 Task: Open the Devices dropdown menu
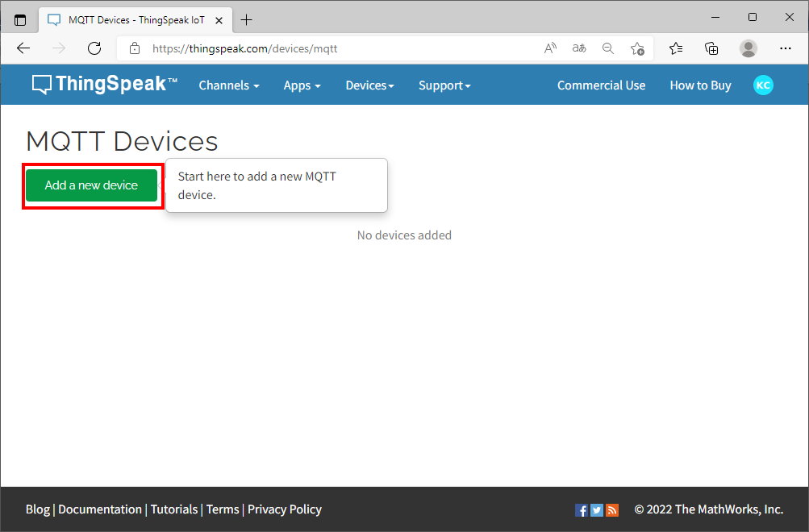[369, 85]
